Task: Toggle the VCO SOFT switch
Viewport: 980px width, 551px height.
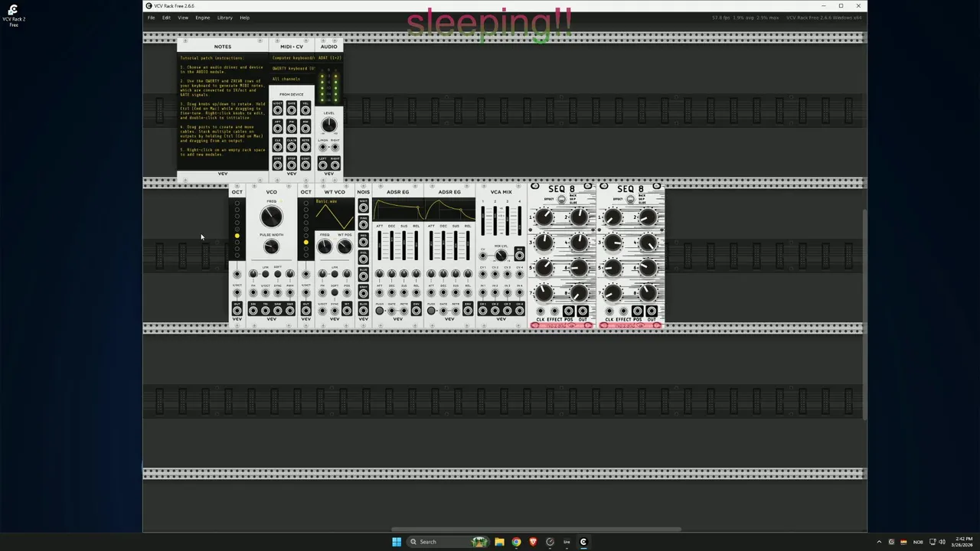Action: (x=278, y=274)
